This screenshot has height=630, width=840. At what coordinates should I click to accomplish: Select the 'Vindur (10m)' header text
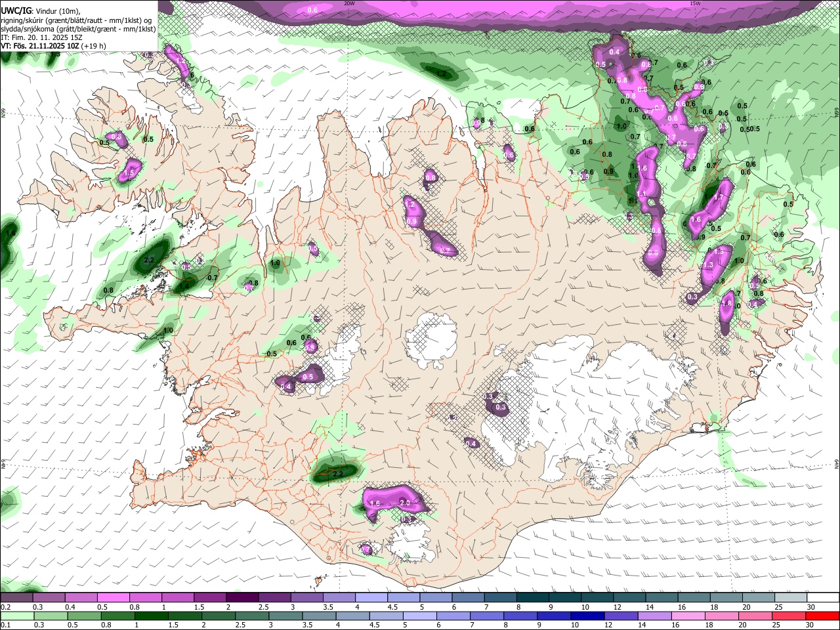tap(57, 11)
